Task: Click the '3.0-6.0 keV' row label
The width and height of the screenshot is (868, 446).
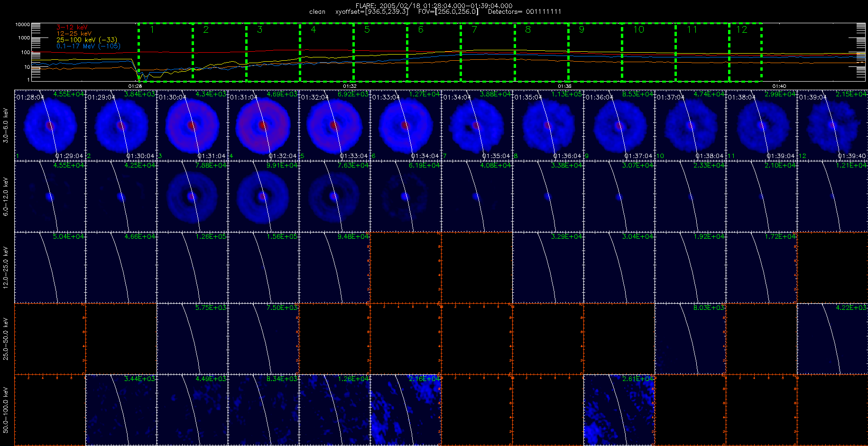Action: [x=6, y=125]
